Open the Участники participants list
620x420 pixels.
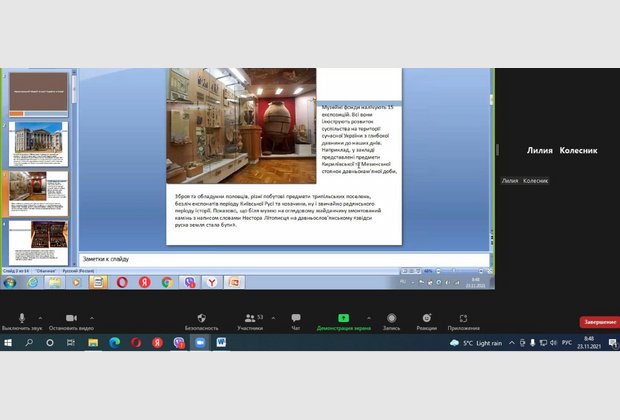(x=249, y=318)
